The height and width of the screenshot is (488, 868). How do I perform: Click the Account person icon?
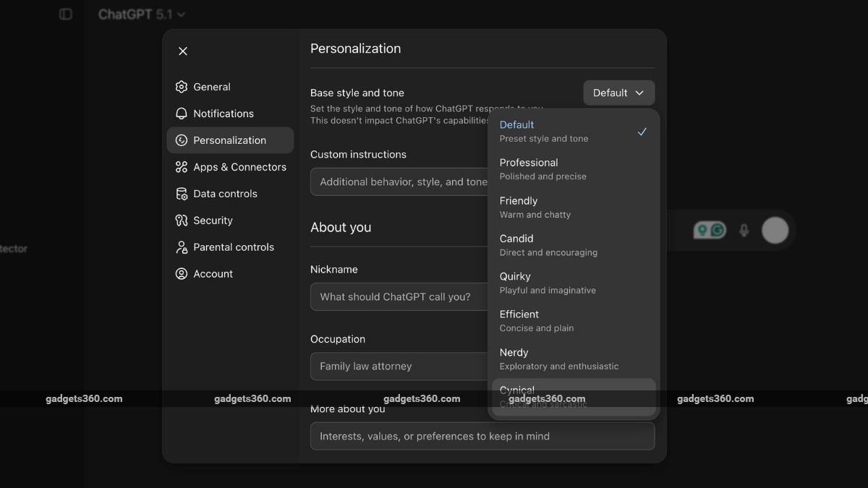[x=182, y=274]
